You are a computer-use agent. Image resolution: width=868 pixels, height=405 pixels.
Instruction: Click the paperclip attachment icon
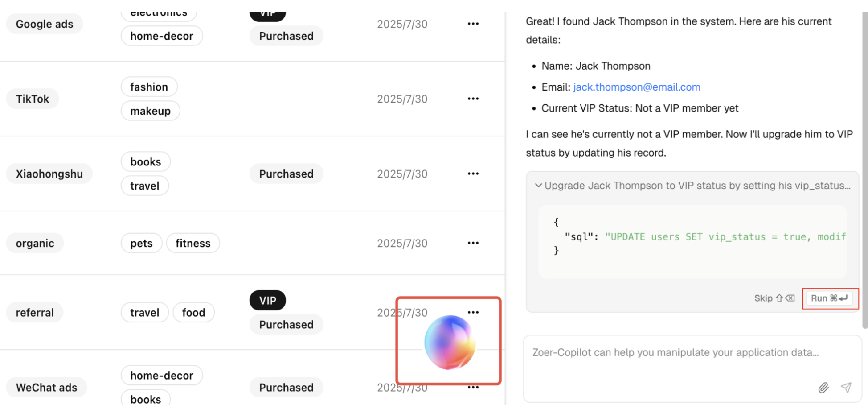[823, 388]
